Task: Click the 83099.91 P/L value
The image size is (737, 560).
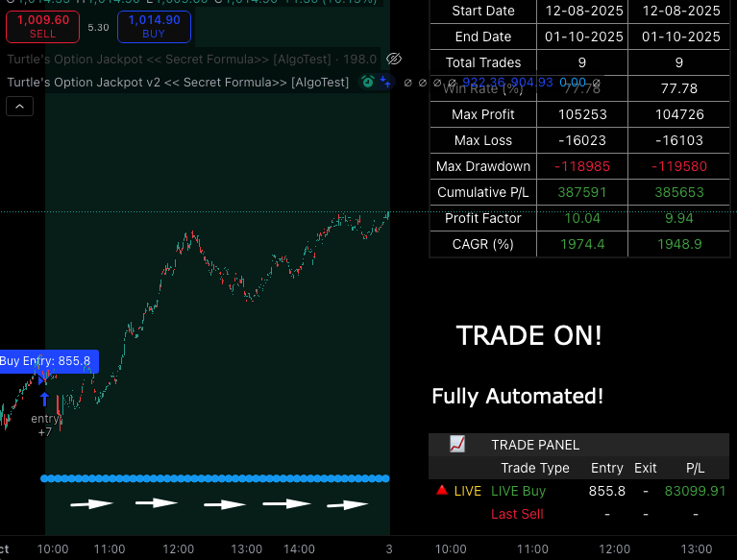Action: [x=695, y=491]
